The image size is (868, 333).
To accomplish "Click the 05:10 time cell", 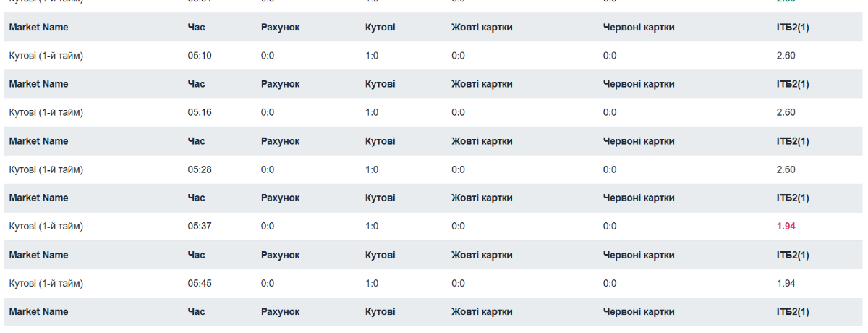I will [200, 56].
